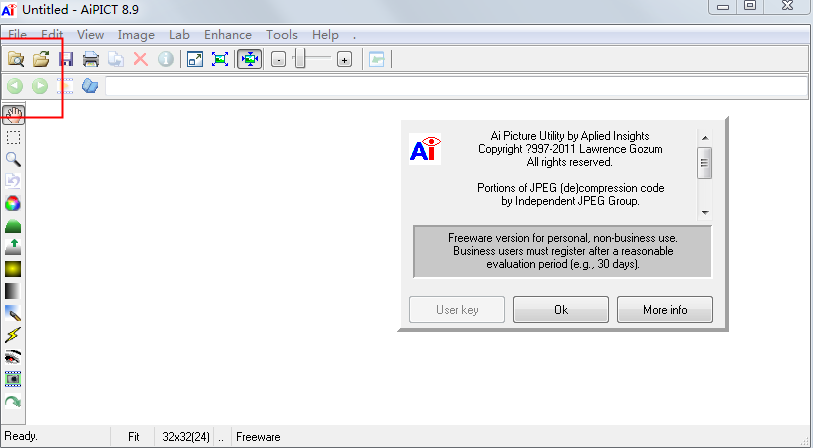
Task: Click the browse folder icon with magnifier
Action: (x=16, y=59)
